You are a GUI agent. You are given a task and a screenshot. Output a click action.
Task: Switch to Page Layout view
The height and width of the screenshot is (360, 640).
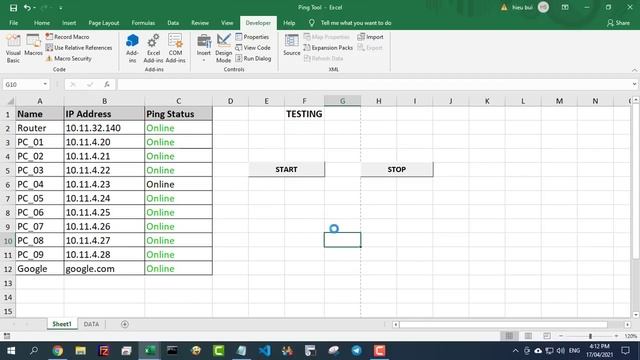528,336
